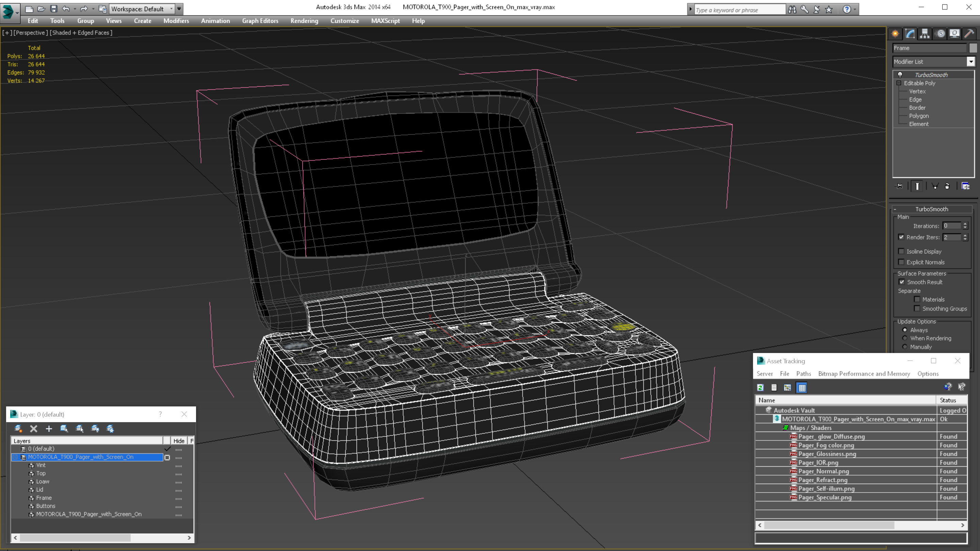Refresh the Asset Tracking list
The image size is (980, 551).
(760, 387)
